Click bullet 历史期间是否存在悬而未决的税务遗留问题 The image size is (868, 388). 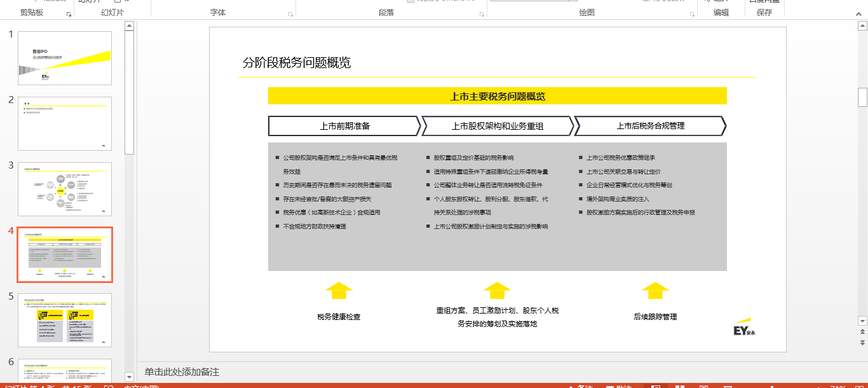(x=337, y=185)
